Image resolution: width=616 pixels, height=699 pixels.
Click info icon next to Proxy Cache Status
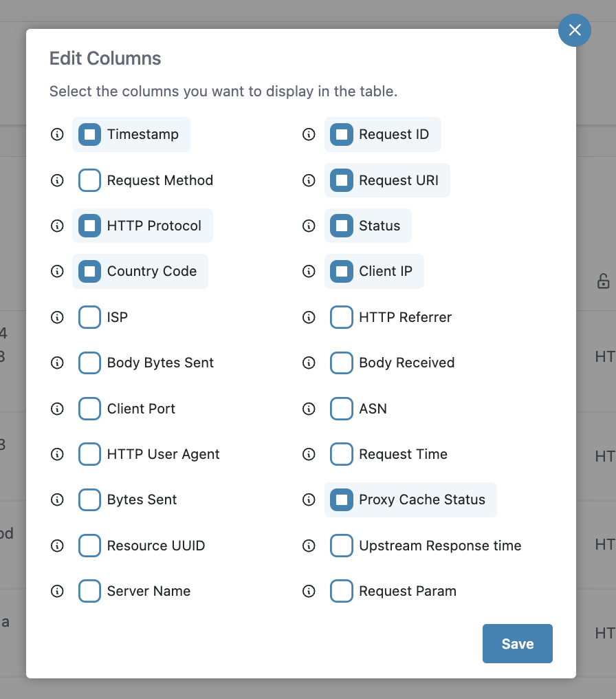click(309, 499)
